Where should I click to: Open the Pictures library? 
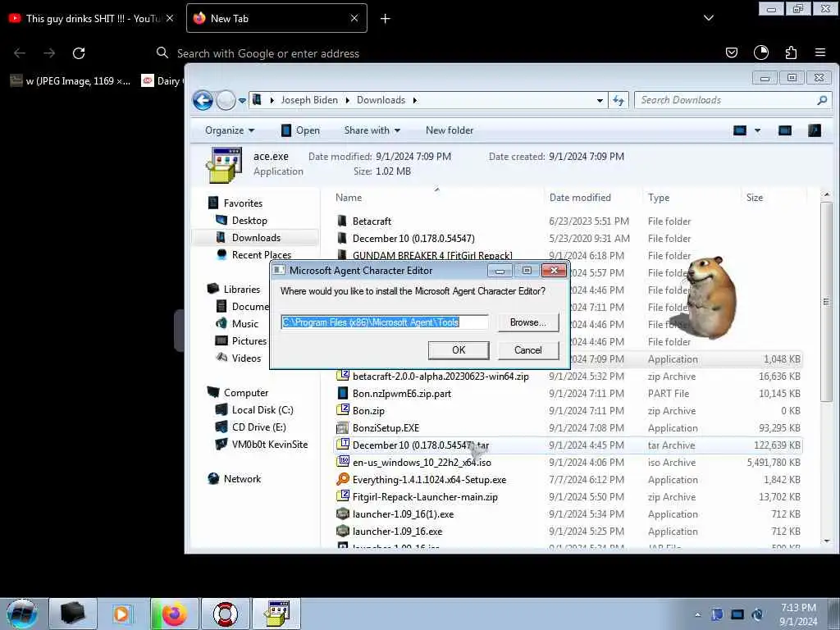coord(249,340)
